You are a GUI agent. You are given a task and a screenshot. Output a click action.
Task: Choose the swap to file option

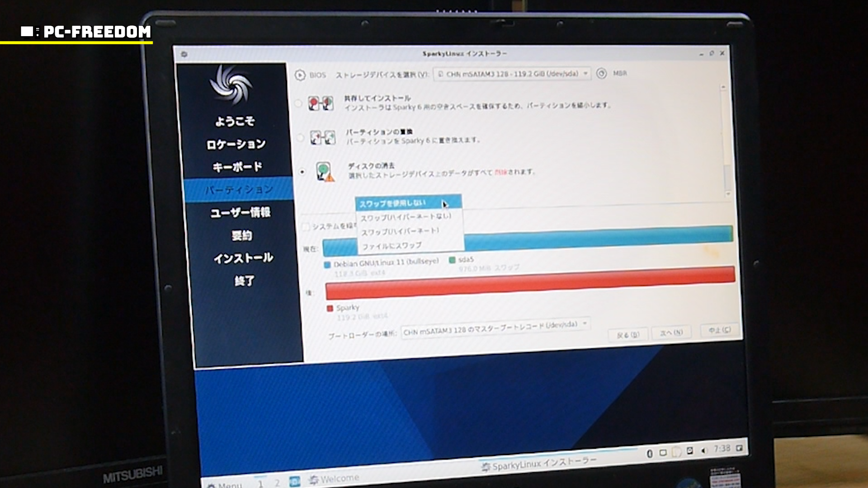392,246
